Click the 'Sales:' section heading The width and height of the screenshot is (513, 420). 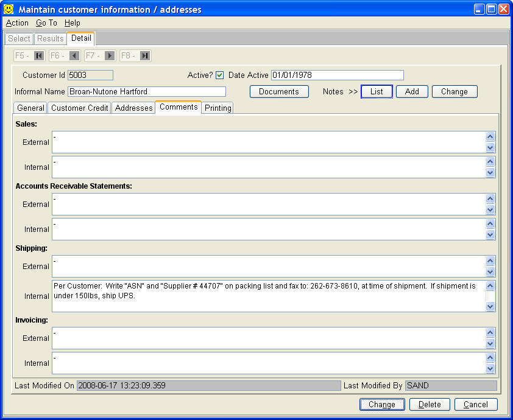(x=26, y=124)
